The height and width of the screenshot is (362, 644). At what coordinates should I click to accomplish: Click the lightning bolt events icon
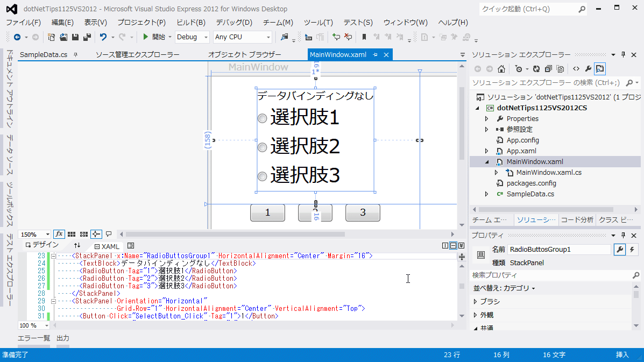pos(632,250)
